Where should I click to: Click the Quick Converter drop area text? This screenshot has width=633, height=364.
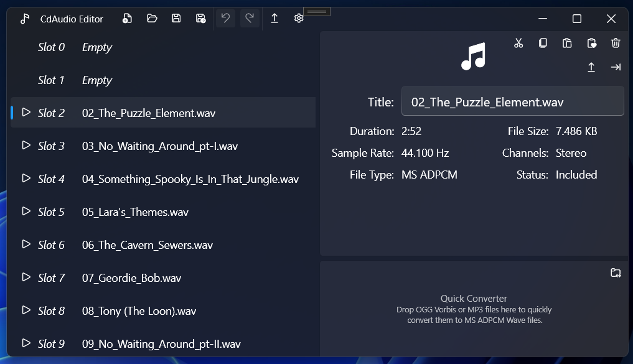coord(474,309)
